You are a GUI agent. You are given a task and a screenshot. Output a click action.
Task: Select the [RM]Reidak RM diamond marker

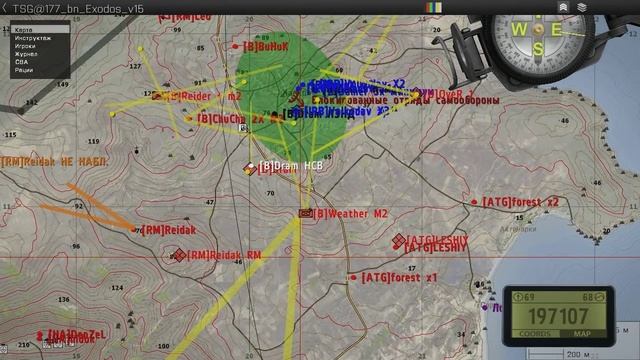pyautogui.click(x=179, y=256)
